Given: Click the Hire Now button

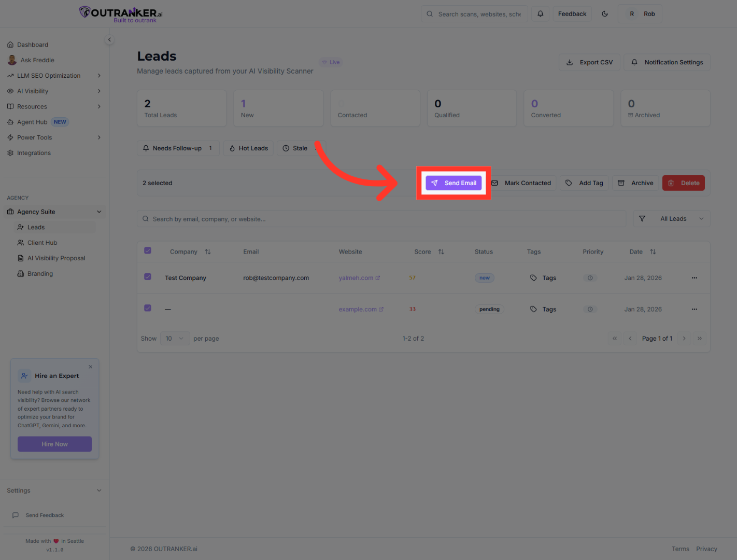Looking at the screenshot, I should pyautogui.click(x=55, y=444).
